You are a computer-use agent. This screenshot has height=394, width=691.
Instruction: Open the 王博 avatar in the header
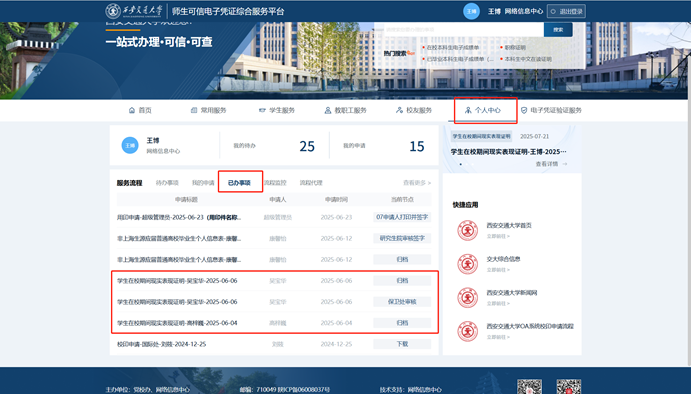tap(471, 11)
